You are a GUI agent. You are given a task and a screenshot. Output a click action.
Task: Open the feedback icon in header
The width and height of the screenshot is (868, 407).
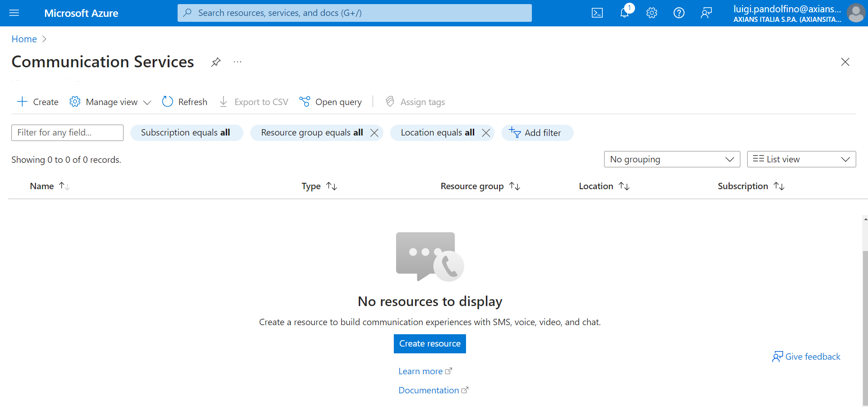click(706, 13)
